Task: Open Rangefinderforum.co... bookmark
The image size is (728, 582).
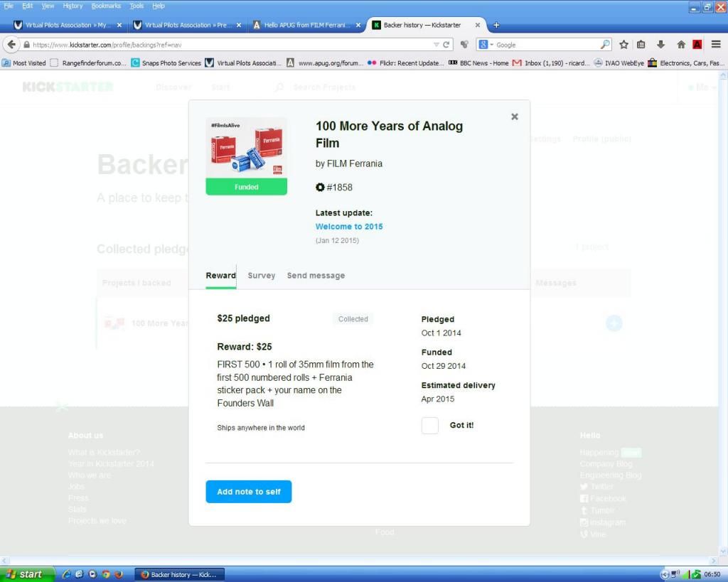Action: pyautogui.click(x=88, y=63)
